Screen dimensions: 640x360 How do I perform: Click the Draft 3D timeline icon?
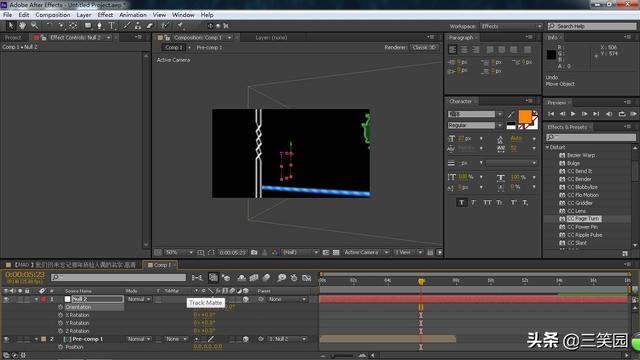click(226, 278)
